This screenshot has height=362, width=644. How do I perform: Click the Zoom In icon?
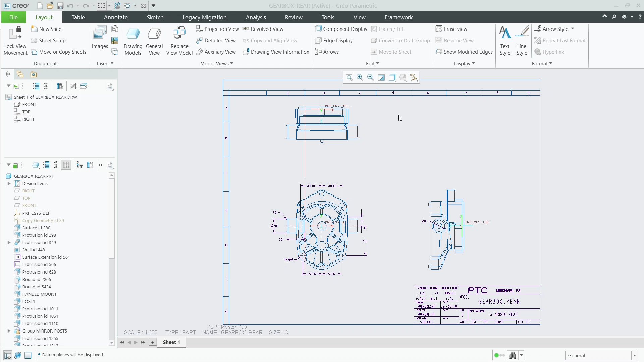point(360,78)
